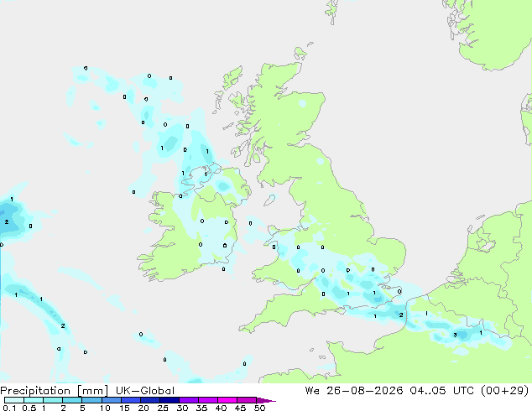The image size is (532, 411).
Task: Click the '25' legend scale label
Action: click(163, 408)
